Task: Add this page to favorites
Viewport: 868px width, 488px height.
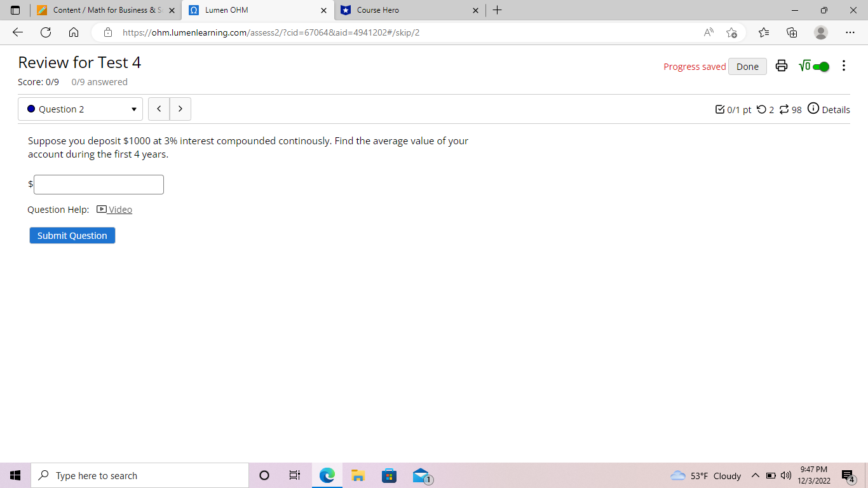Action: pos(732,32)
